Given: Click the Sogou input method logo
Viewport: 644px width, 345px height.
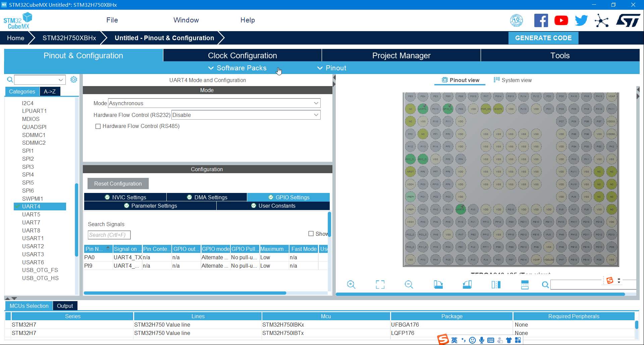Looking at the screenshot, I should tap(443, 339).
